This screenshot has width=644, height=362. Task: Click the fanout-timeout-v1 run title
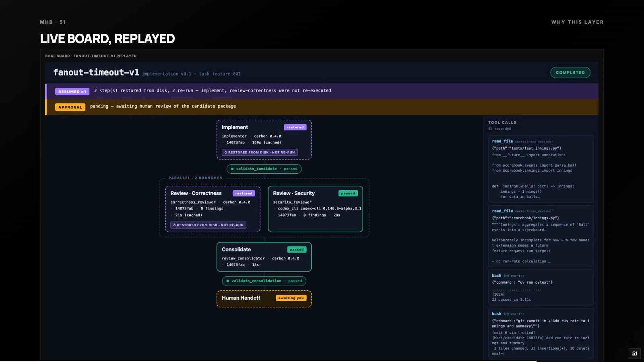click(x=96, y=72)
